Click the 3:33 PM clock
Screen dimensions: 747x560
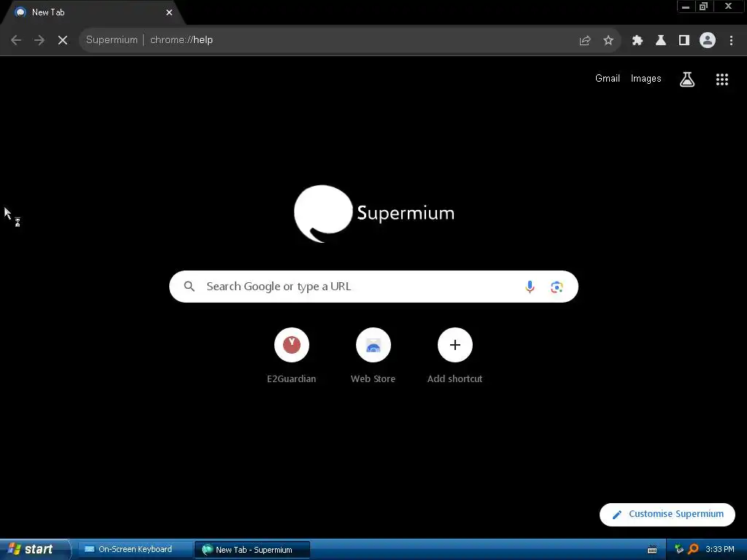(720, 549)
